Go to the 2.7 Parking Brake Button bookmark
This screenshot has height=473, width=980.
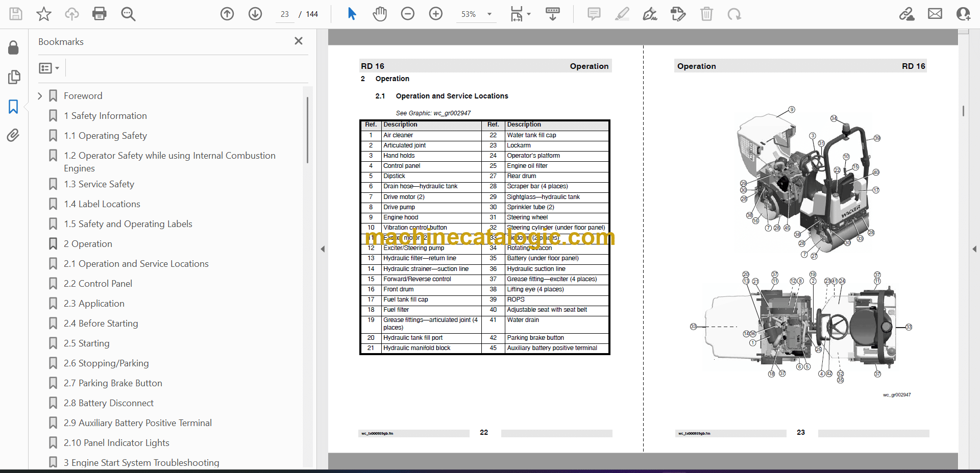(x=113, y=383)
